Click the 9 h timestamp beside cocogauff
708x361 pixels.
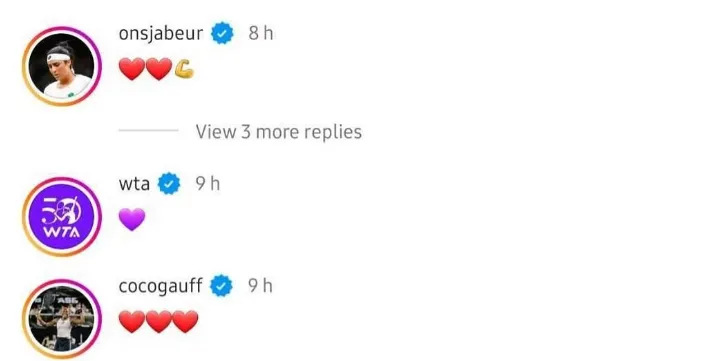pyautogui.click(x=260, y=286)
